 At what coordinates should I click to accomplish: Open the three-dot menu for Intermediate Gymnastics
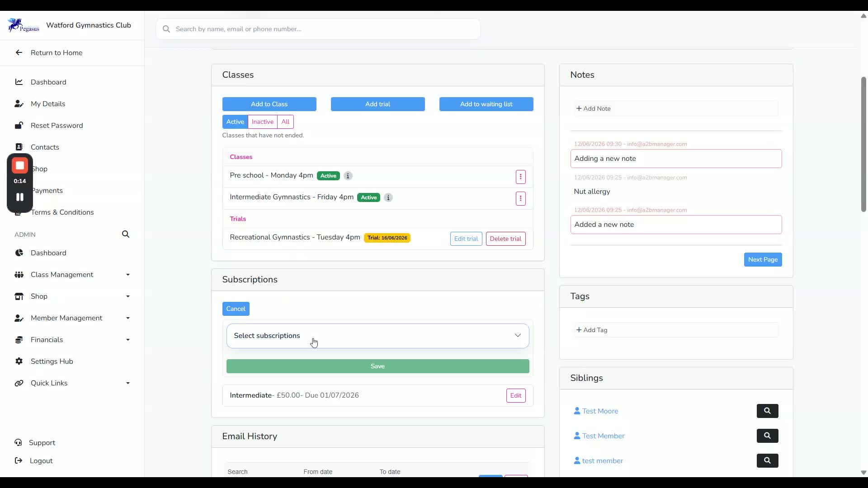pos(520,198)
